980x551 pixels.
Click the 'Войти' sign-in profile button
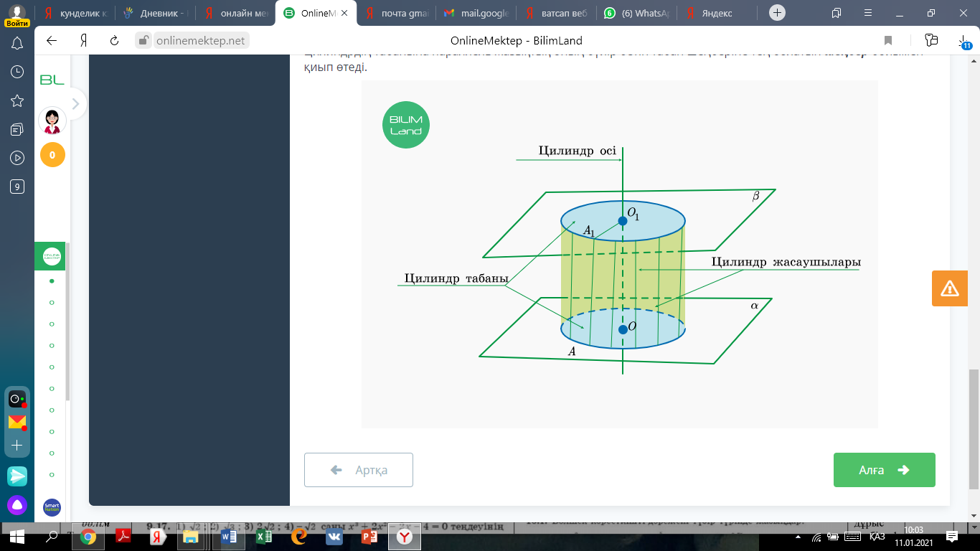click(17, 16)
